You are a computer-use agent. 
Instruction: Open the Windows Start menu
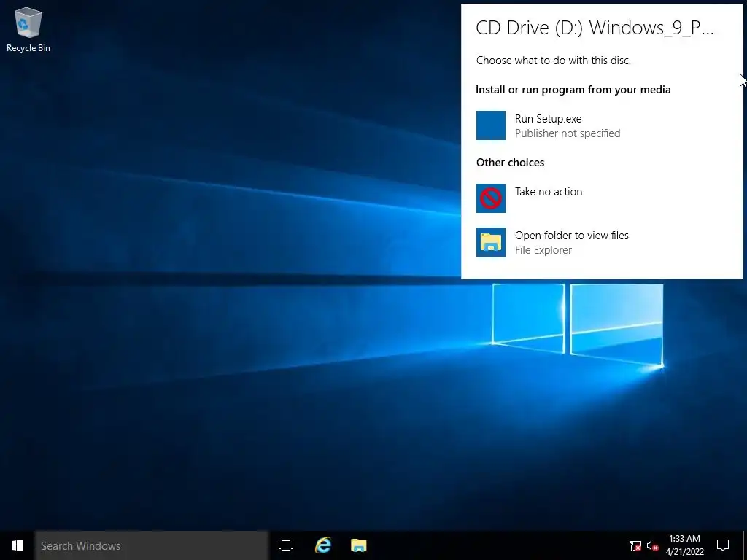point(18,545)
